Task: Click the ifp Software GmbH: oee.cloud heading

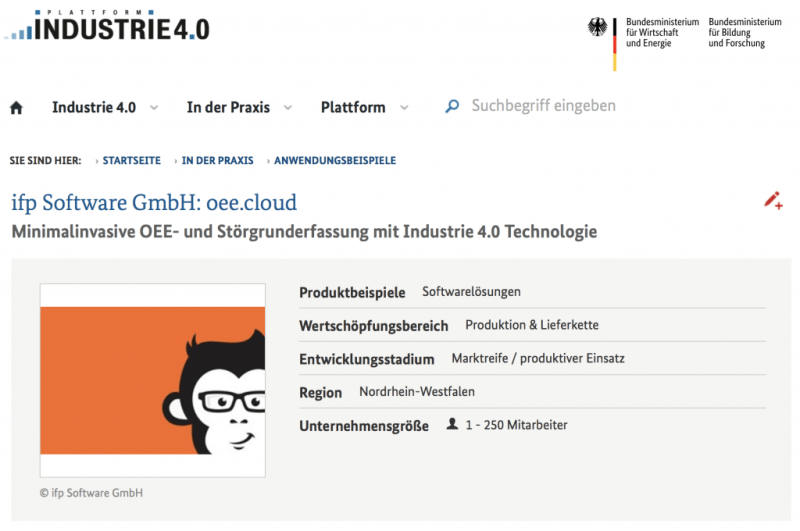Action: 154,203
